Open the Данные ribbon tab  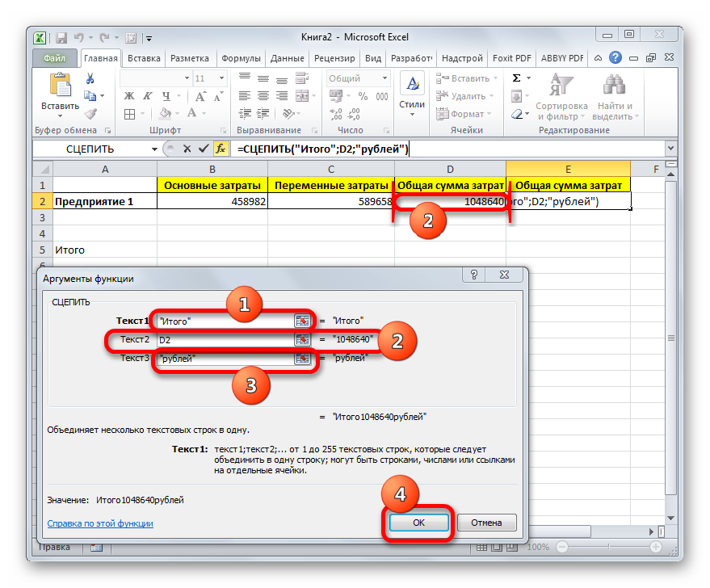pyautogui.click(x=287, y=58)
